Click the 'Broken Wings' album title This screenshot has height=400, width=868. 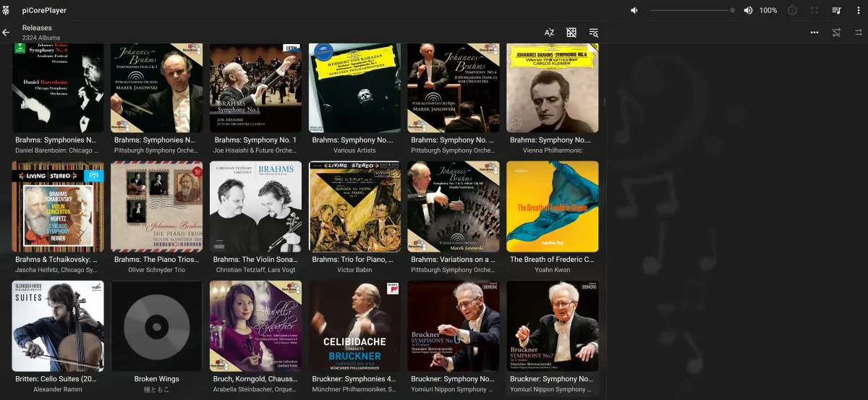pos(156,379)
